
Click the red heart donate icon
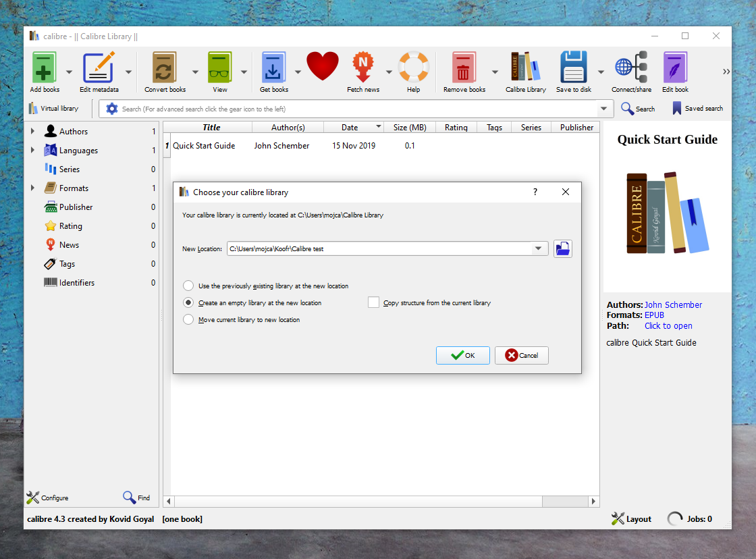coord(323,68)
